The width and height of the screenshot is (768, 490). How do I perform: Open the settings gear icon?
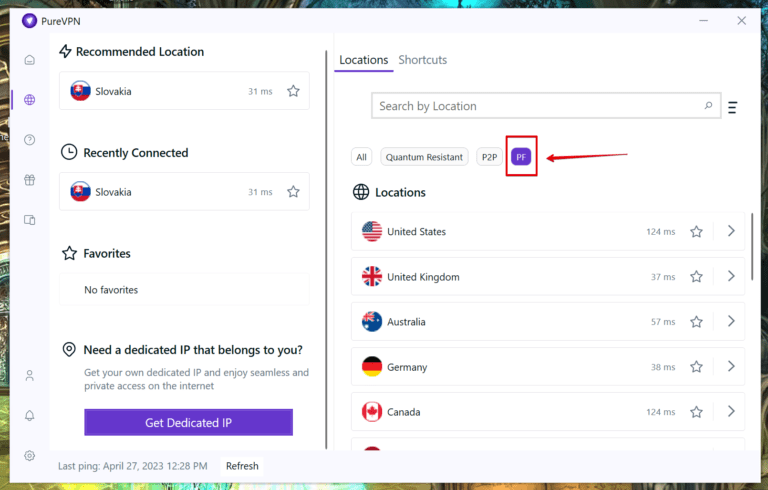coord(29,456)
